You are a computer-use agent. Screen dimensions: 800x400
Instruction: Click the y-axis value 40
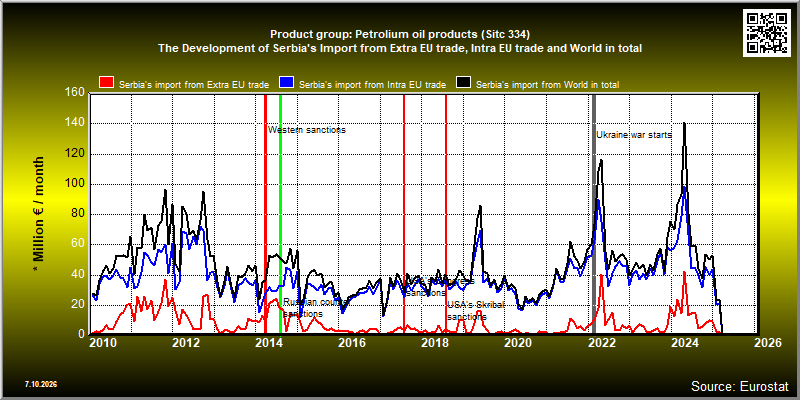[78, 275]
